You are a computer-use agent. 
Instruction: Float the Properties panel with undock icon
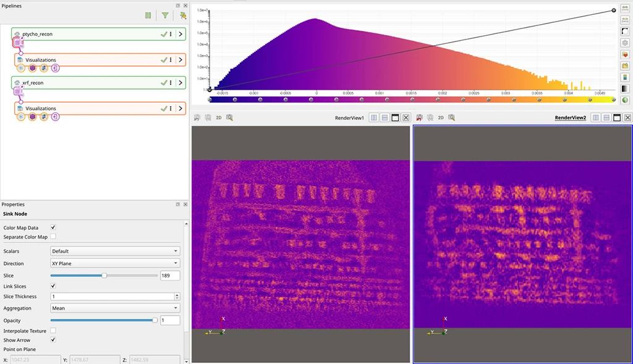click(x=177, y=205)
